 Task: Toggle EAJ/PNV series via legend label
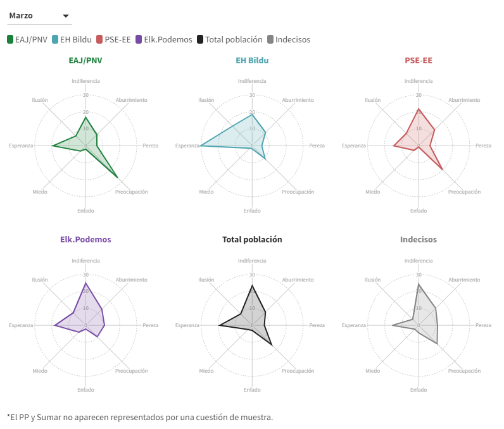pos(31,39)
